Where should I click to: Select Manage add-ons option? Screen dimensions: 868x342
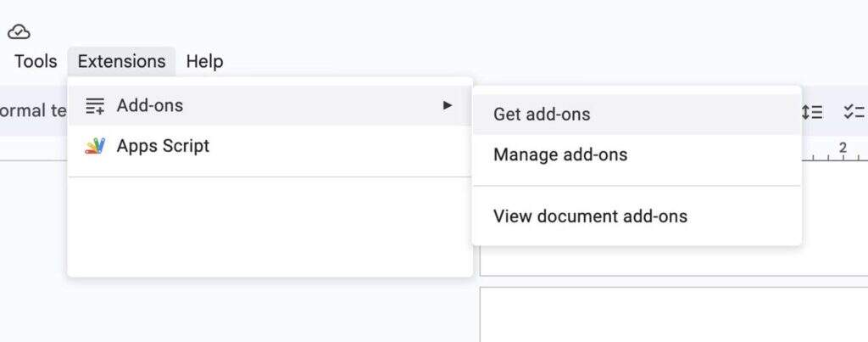560,154
